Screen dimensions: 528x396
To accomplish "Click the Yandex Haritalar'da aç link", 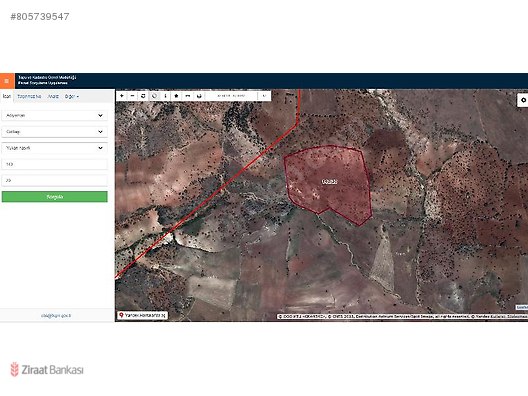I will coord(142,316).
